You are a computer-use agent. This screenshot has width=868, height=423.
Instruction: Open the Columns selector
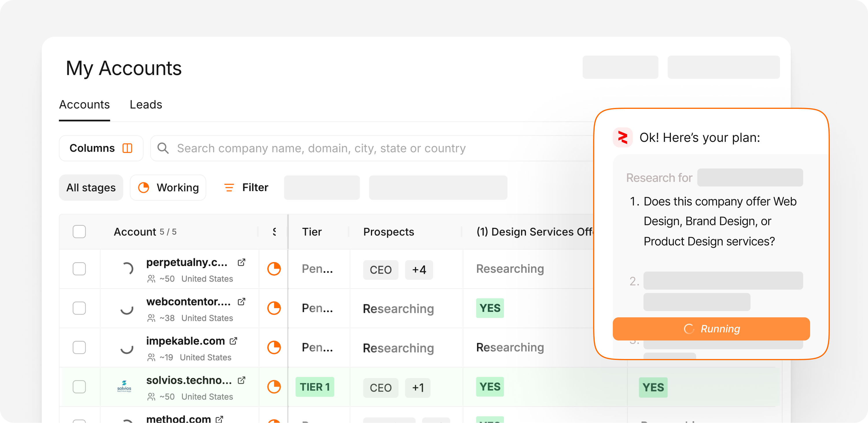[101, 148]
